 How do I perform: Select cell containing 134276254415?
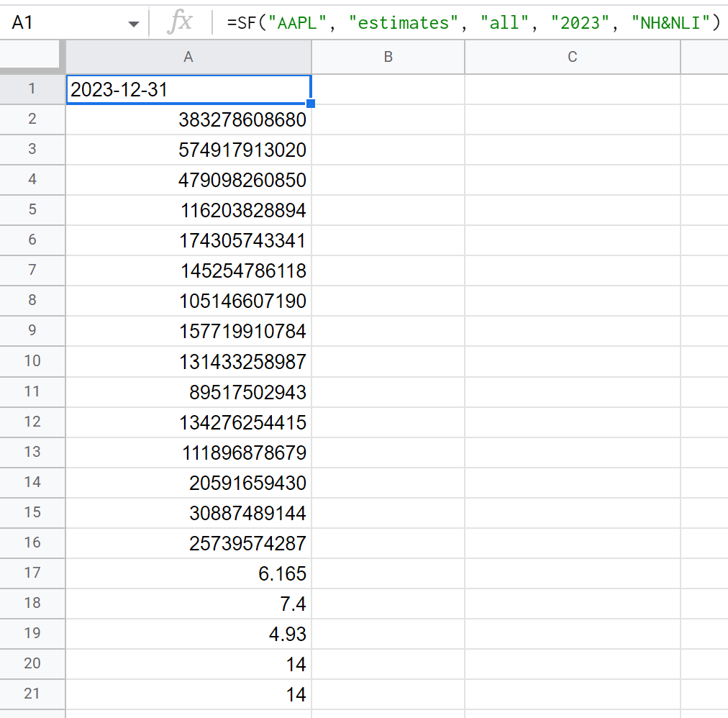click(x=188, y=422)
